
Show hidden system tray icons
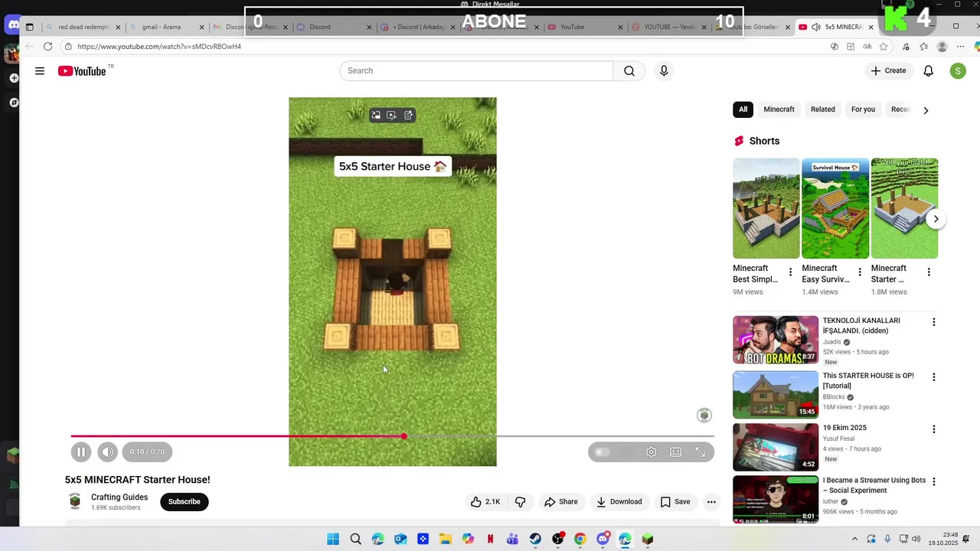point(854,540)
